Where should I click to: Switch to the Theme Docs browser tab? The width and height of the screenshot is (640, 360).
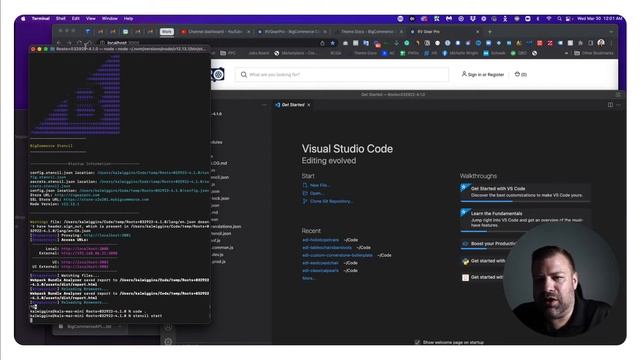369,31
